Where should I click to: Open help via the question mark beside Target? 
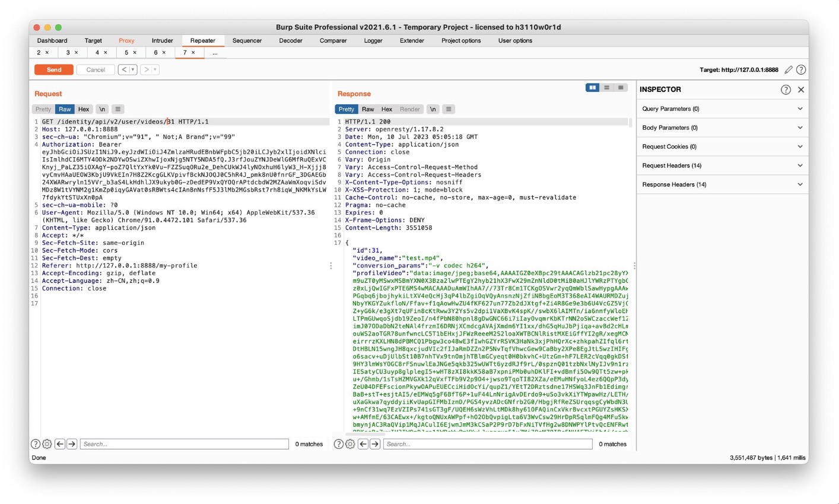coord(801,70)
